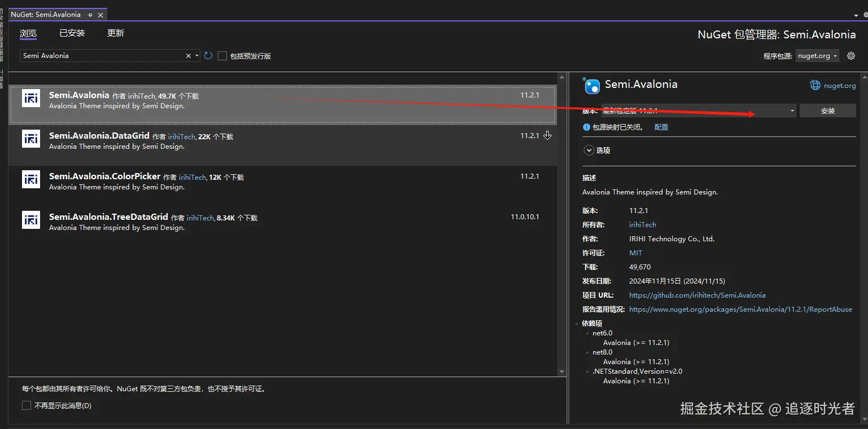Image resolution: width=868 pixels, height=429 pixels.
Task: Select the Semi.Avalonia.DataGrid package title
Action: point(99,136)
